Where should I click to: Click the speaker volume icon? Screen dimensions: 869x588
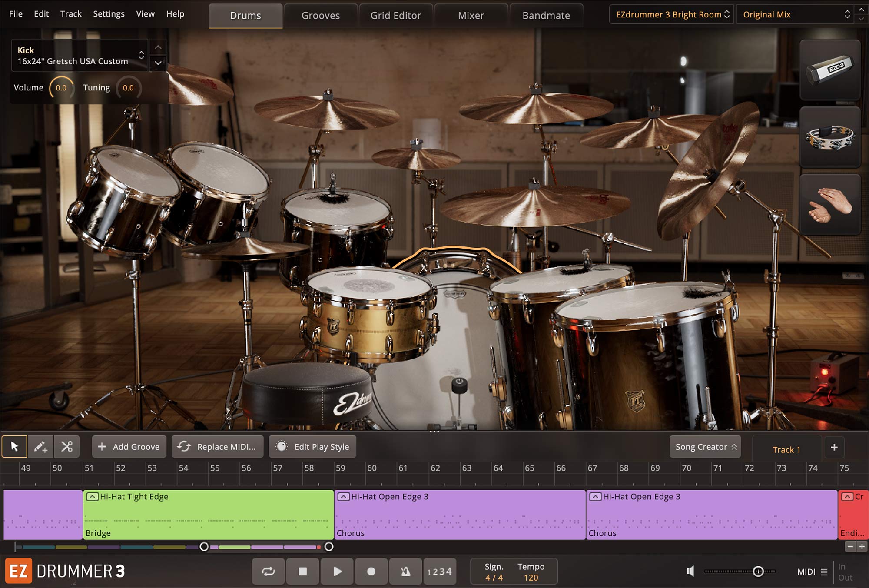click(x=690, y=571)
